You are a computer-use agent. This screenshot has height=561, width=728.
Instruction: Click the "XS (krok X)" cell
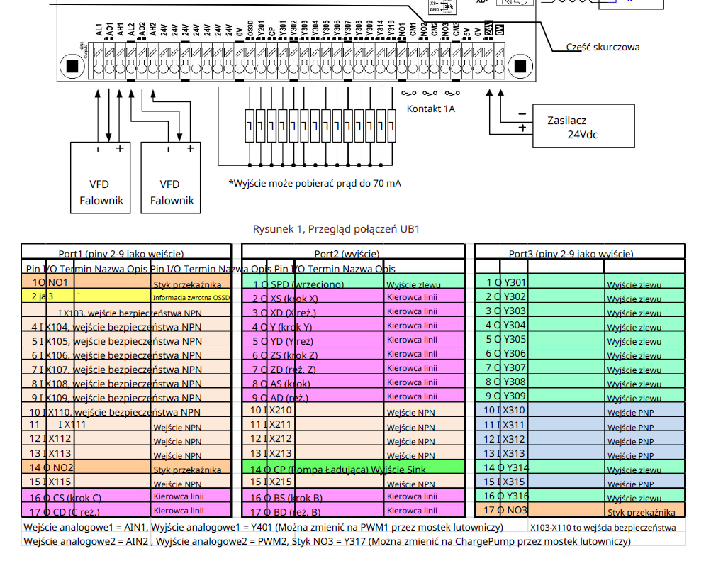(x=294, y=299)
